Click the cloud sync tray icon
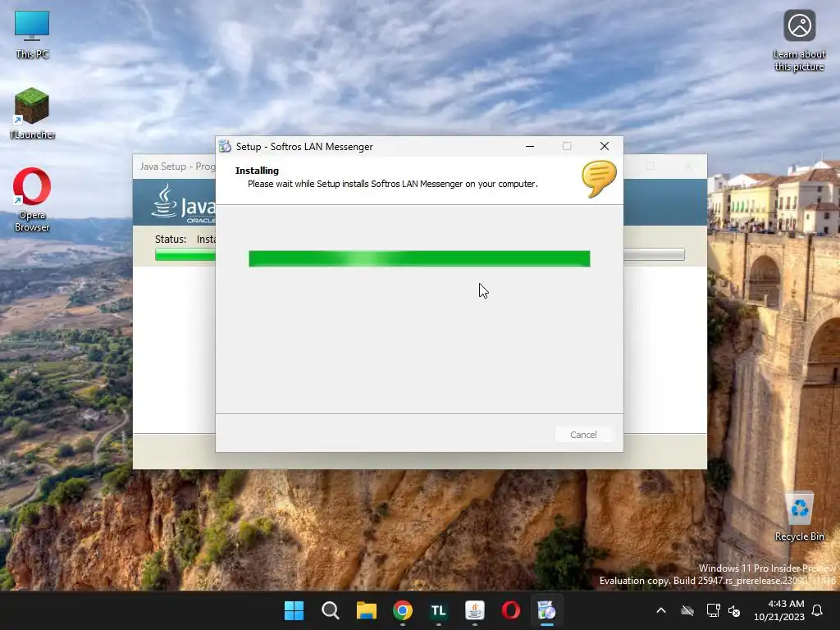 click(687, 610)
